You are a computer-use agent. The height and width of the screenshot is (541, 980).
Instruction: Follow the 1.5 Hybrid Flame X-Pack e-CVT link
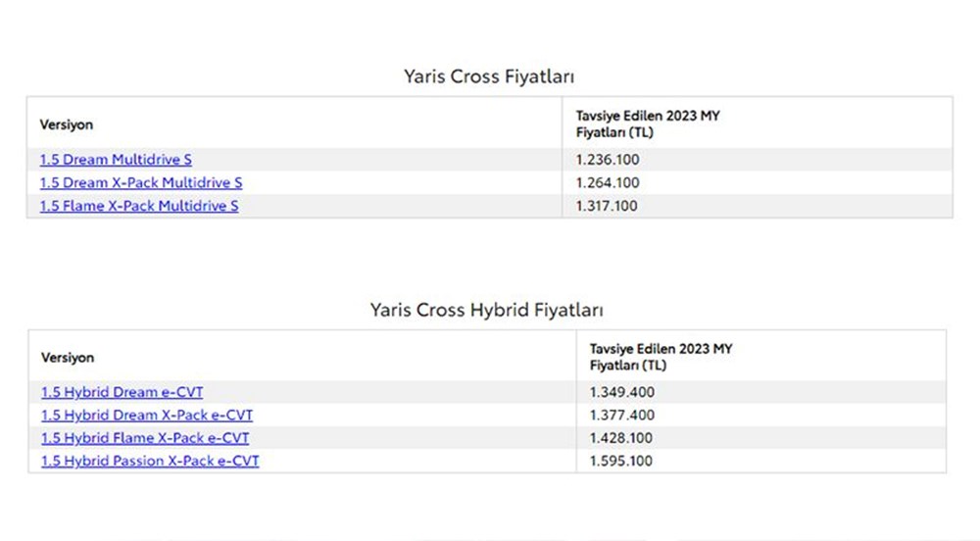point(145,438)
